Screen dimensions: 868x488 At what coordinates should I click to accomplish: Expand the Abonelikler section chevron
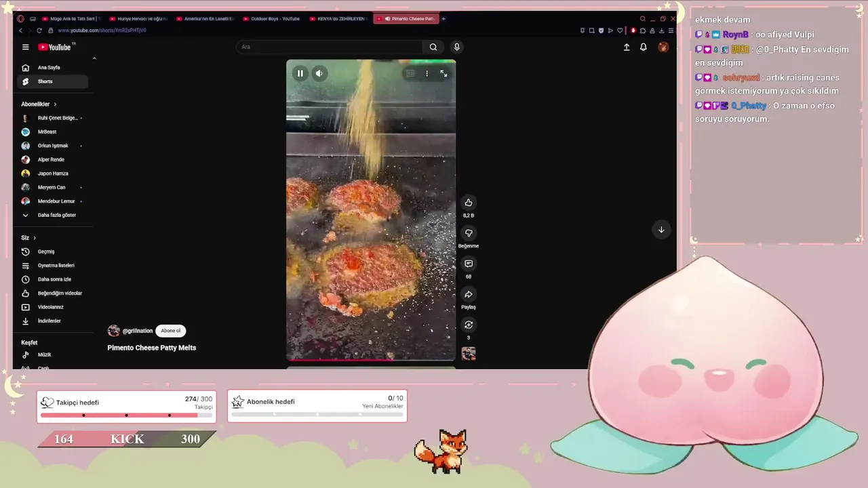tap(55, 104)
